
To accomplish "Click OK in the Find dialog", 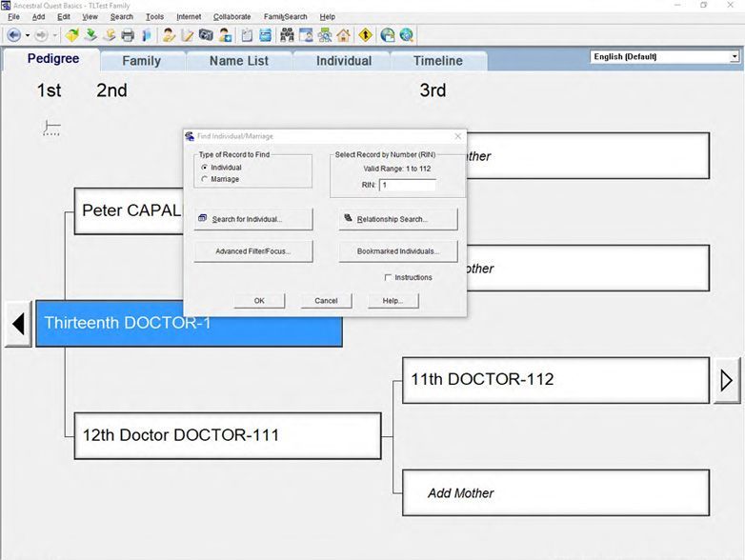I will tap(259, 301).
